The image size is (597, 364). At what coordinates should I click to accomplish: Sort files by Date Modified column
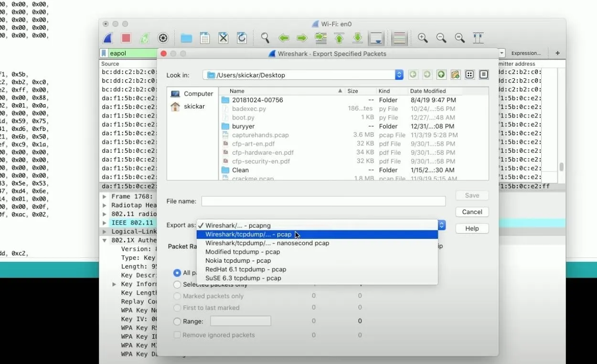[x=435, y=91]
